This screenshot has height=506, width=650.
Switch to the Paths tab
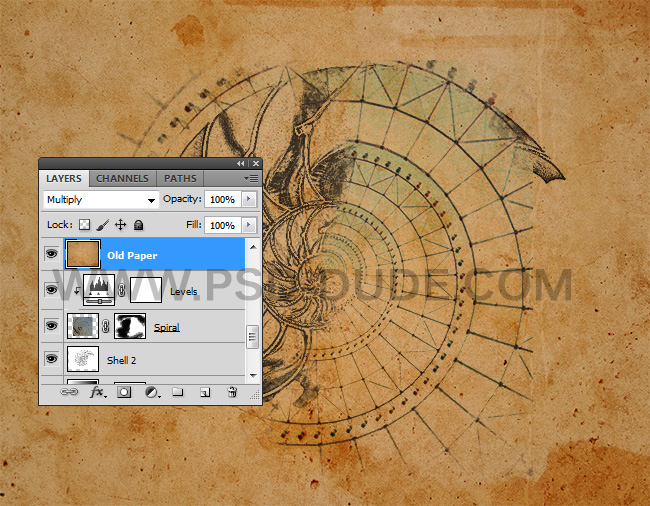(x=180, y=179)
